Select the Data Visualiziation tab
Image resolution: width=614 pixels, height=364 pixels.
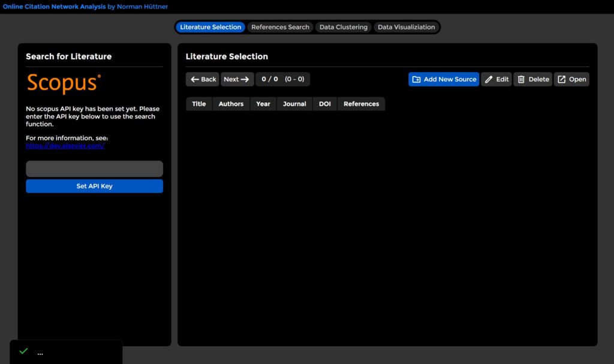click(x=406, y=27)
